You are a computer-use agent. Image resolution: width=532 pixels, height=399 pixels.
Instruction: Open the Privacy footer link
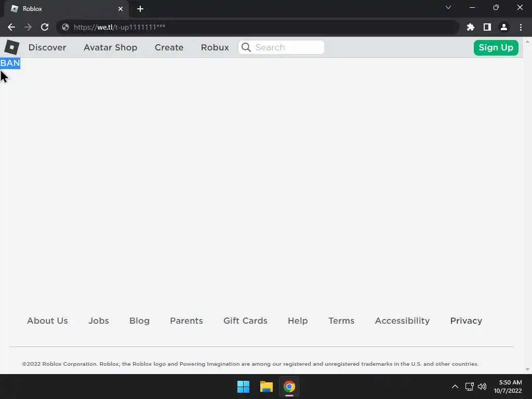[x=466, y=321]
